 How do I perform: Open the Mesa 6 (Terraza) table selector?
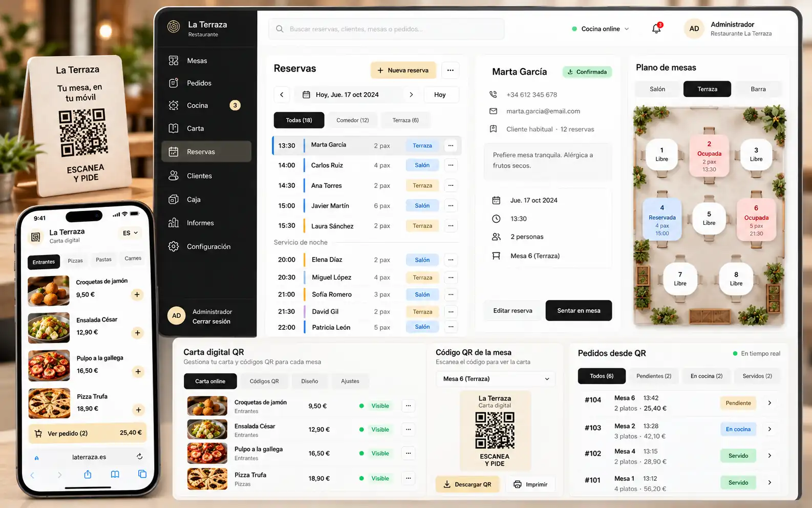(x=495, y=379)
